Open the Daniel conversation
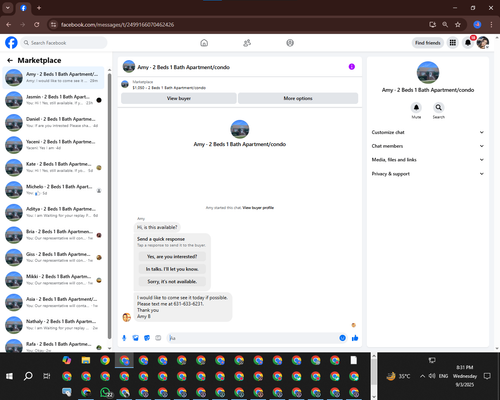This screenshot has width=500, height=400. click(x=53, y=122)
